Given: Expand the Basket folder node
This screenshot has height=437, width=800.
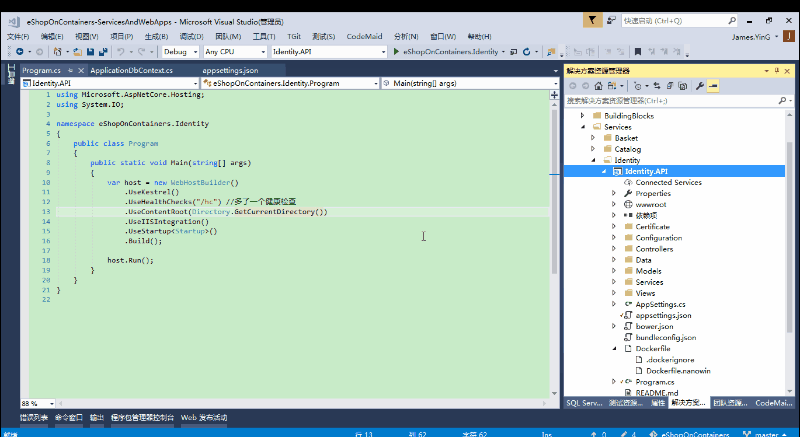Looking at the screenshot, I should pyautogui.click(x=593, y=138).
